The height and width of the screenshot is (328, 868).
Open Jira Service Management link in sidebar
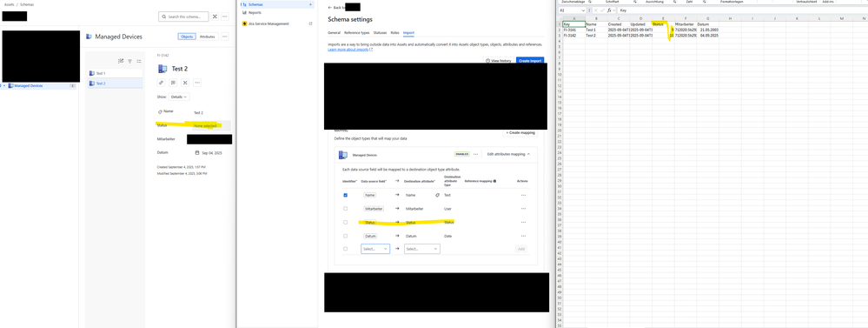pyautogui.click(x=268, y=23)
